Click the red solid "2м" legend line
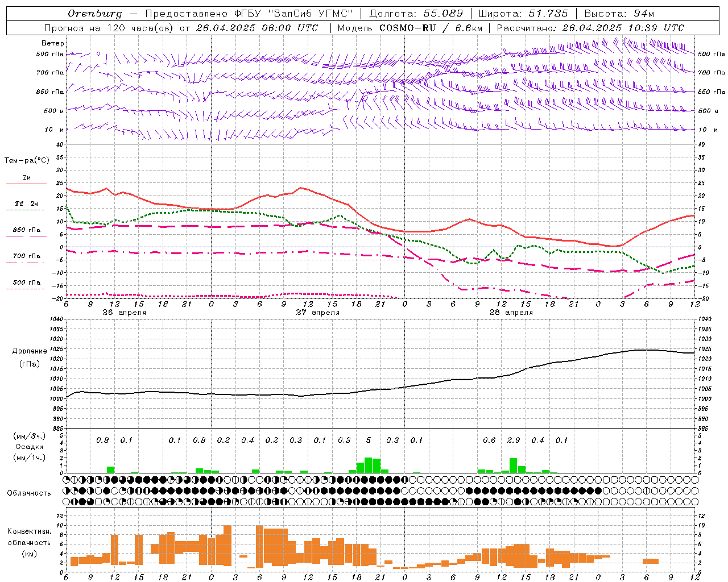This screenshot has width=728, height=582. click(26, 184)
